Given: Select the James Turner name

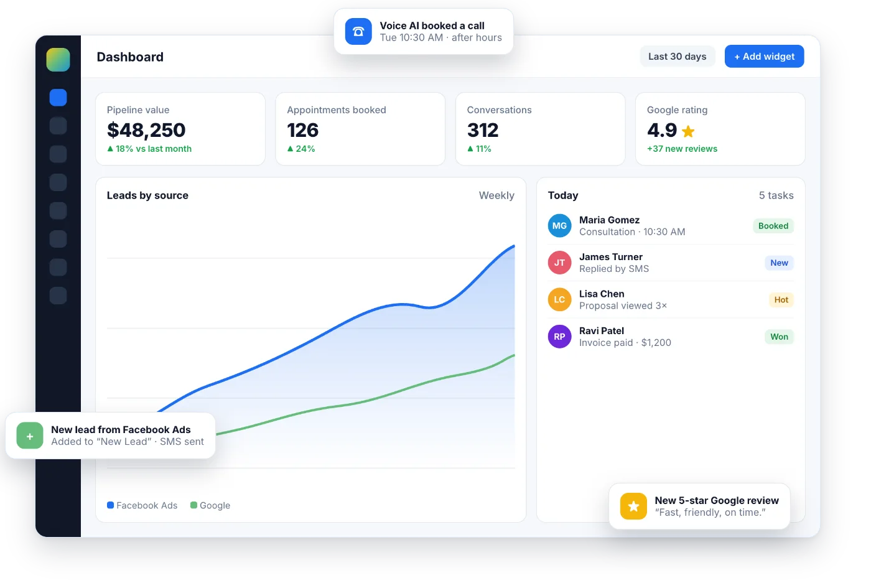Looking at the screenshot, I should pos(611,257).
